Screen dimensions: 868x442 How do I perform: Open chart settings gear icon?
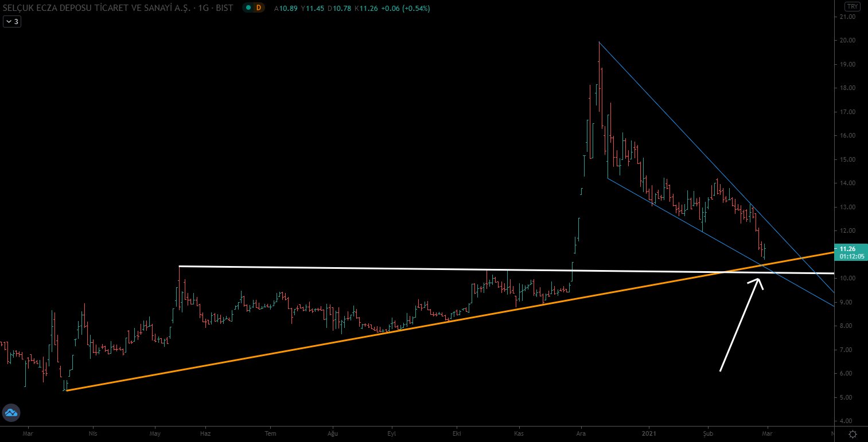pos(853,434)
